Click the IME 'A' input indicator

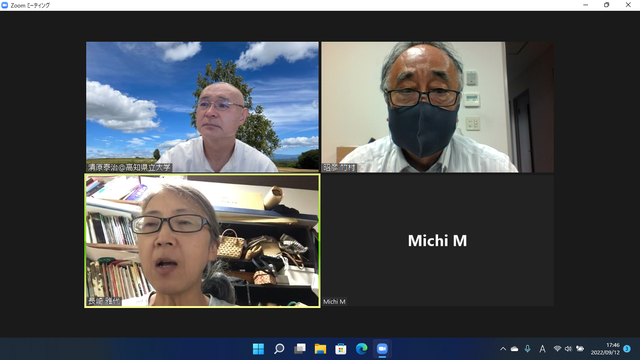point(542,349)
